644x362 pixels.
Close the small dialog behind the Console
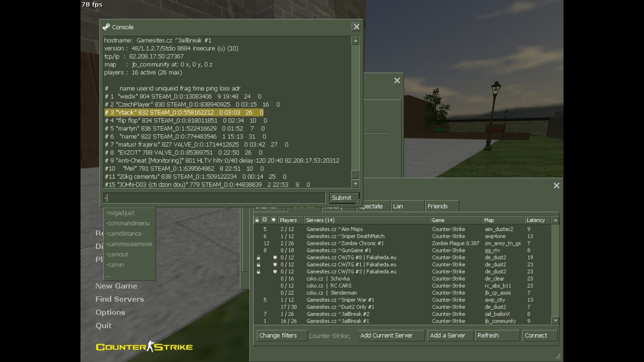(397, 80)
